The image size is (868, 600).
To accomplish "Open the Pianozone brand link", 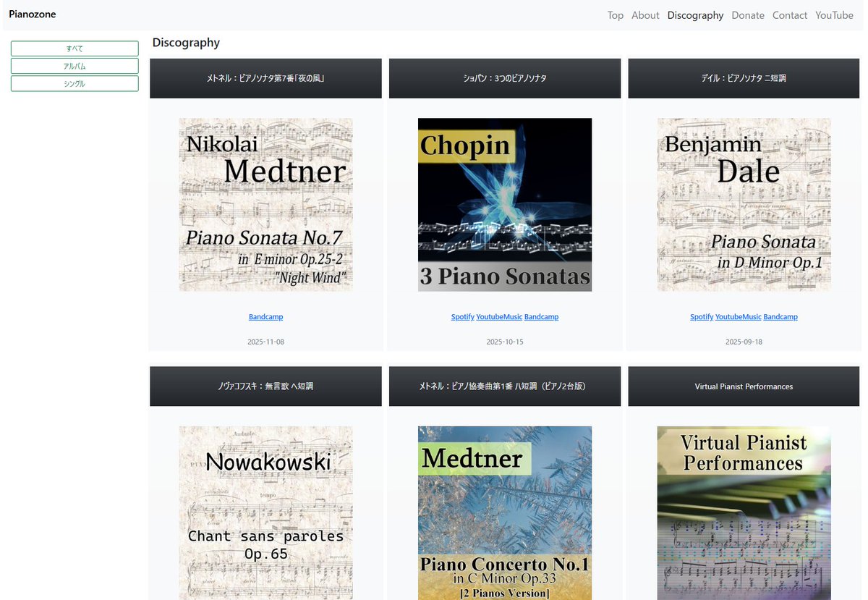I will point(33,14).
